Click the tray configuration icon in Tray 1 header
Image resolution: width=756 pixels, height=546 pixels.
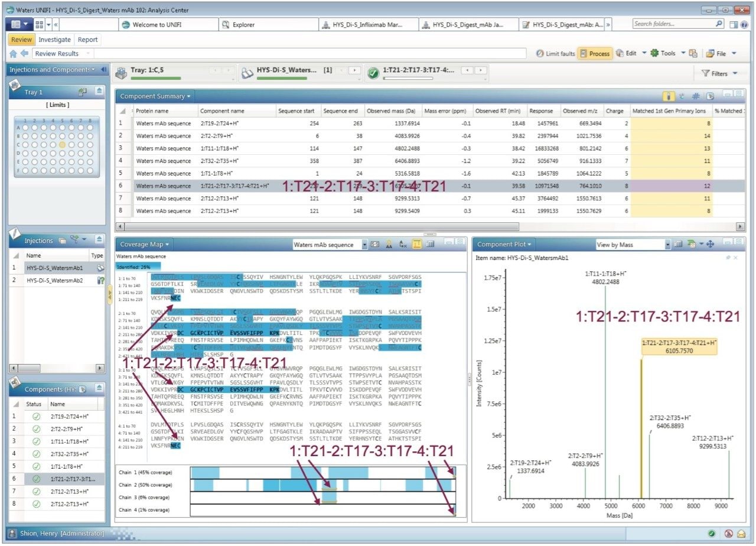coord(83,92)
